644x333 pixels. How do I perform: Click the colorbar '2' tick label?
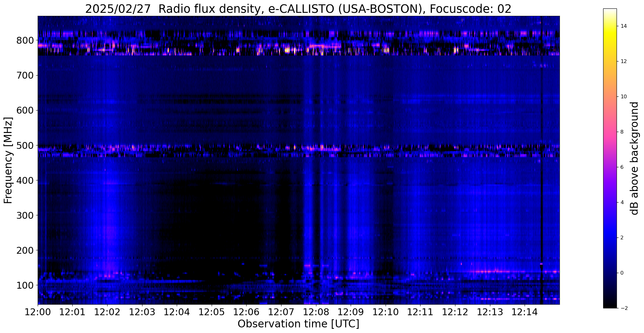(622, 238)
